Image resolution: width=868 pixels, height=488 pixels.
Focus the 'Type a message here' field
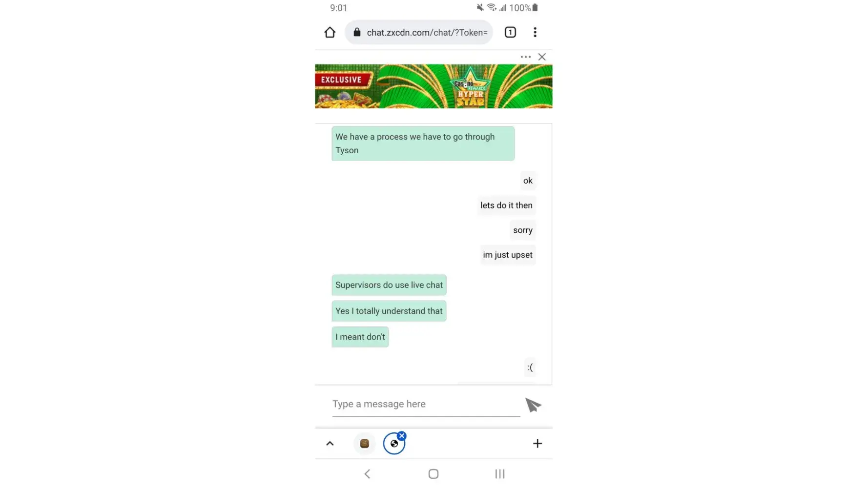[x=426, y=405]
